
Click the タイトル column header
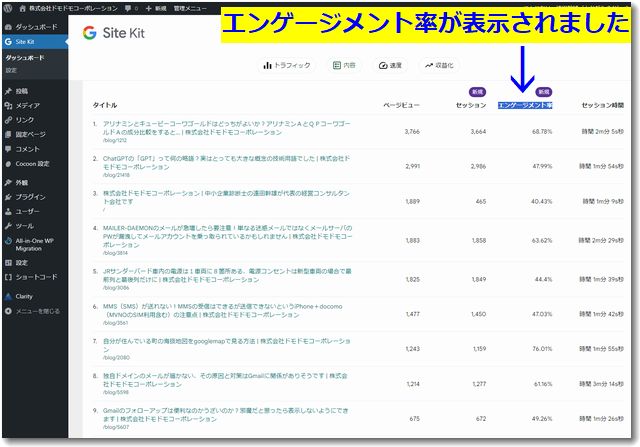pos(105,105)
